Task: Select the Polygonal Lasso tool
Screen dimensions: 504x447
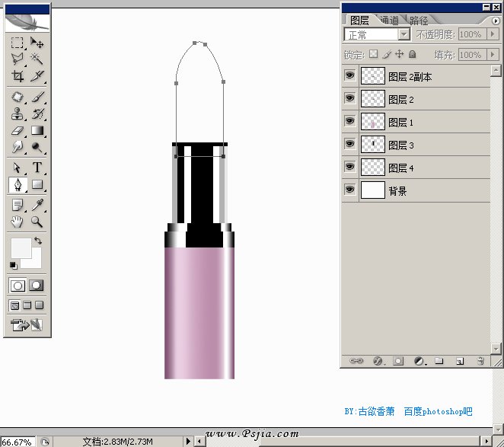Action: click(x=17, y=59)
